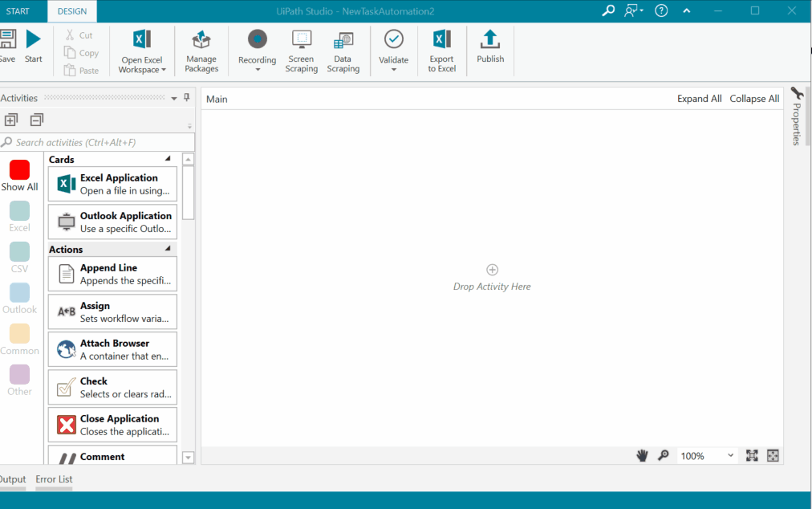Open the Excel Workspace dropdown

pos(142,51)
